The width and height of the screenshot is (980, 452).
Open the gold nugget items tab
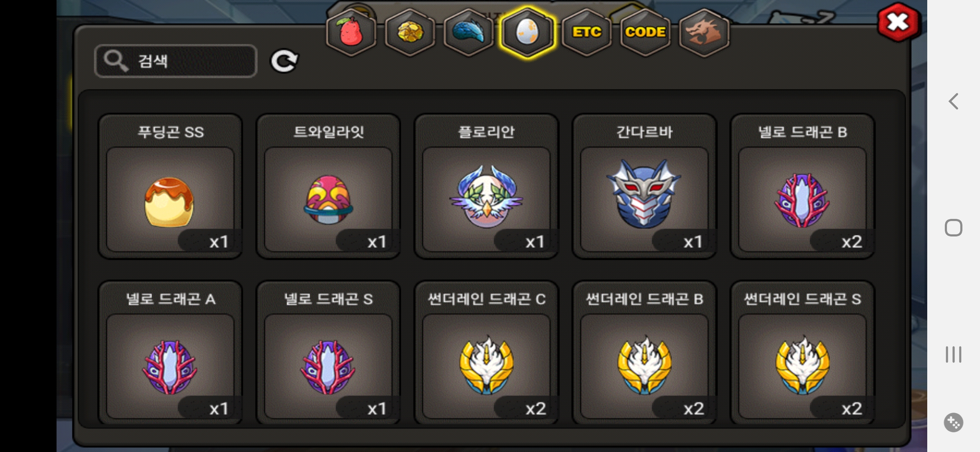pyautogui.click(x=410, y=32)
